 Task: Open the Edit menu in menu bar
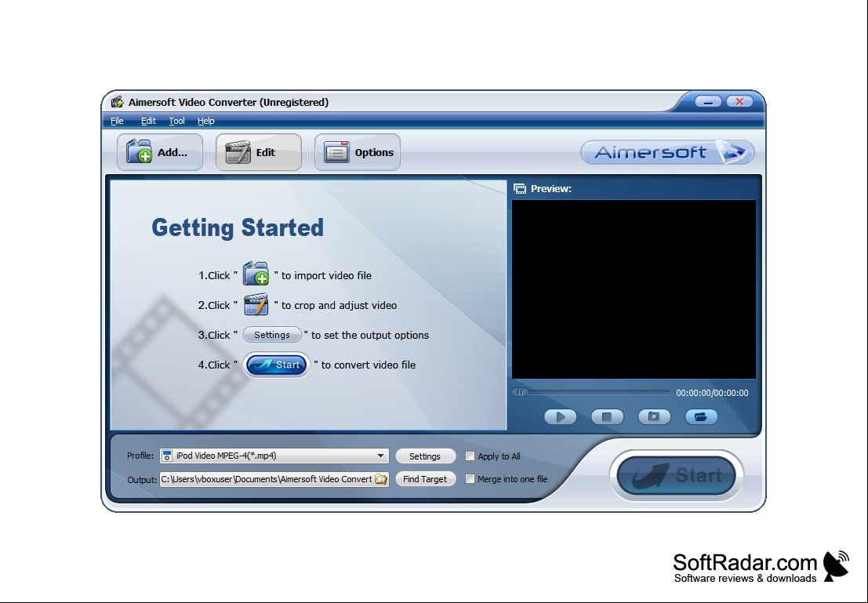click(x=148, y=121)
